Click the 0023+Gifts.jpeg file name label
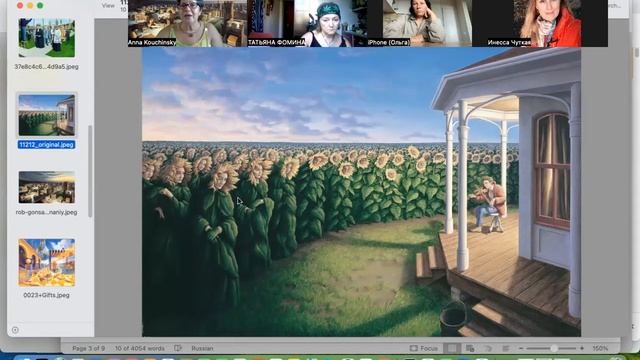Viewport: 640px width, 360px height. tap(46, 295)
